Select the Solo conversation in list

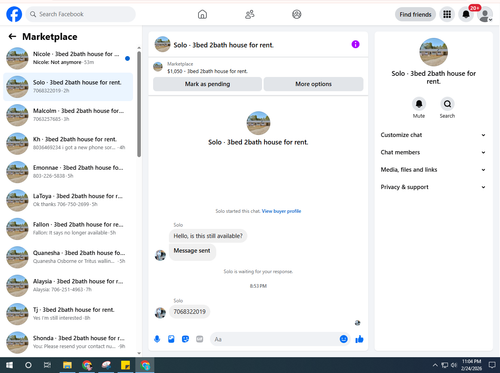tap(68, 87)
